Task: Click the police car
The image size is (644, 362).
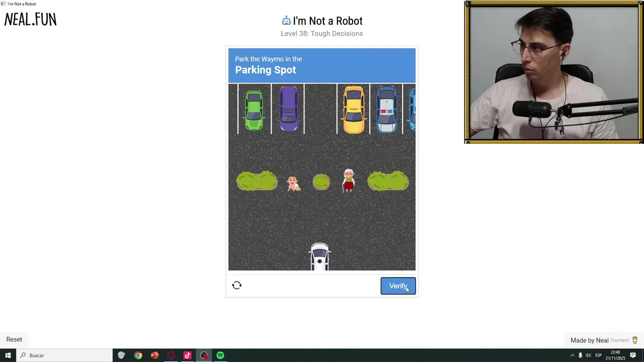Action: tap(386, 110)
